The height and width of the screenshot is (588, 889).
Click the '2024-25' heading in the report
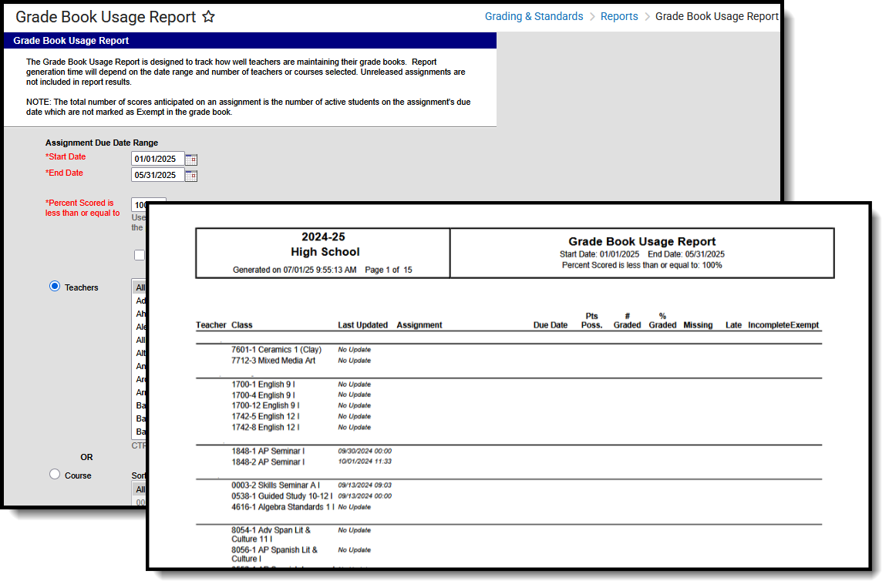click(323, 237)
